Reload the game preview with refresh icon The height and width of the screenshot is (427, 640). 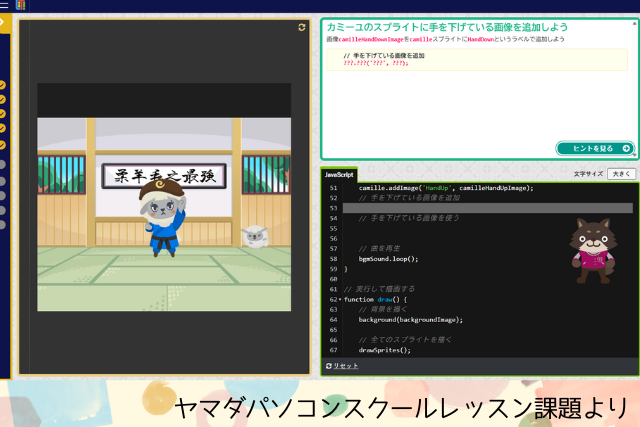(x=302, y=28)
